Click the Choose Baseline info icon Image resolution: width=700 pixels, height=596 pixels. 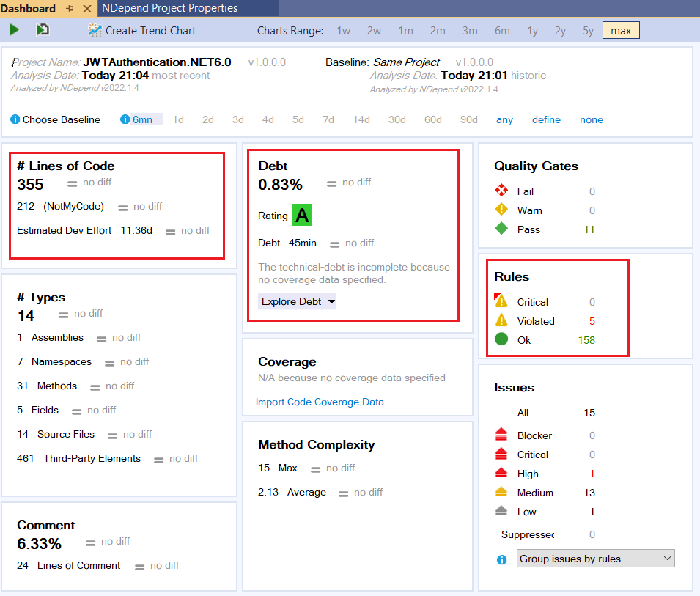click(x=15, y=119)
